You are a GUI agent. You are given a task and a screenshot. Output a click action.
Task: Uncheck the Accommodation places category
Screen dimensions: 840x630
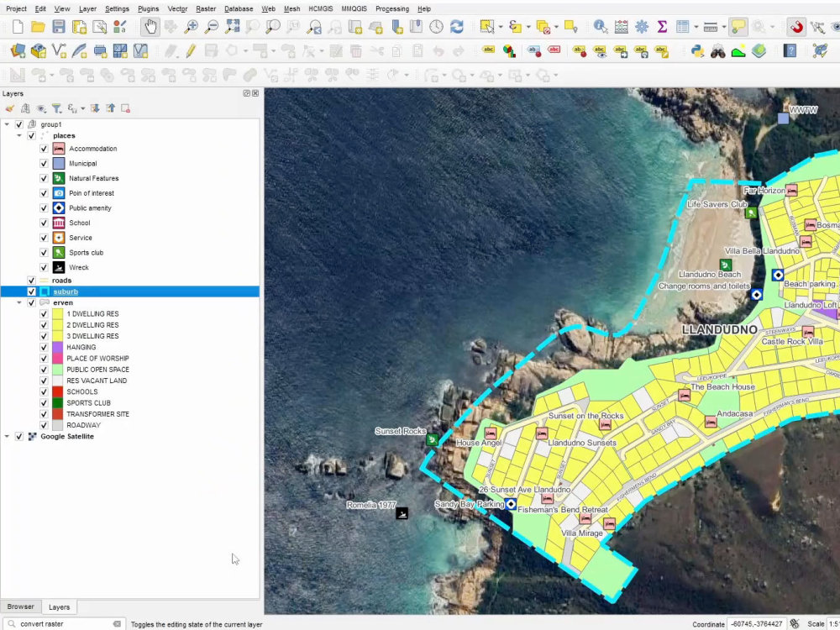tap(44, 149)
